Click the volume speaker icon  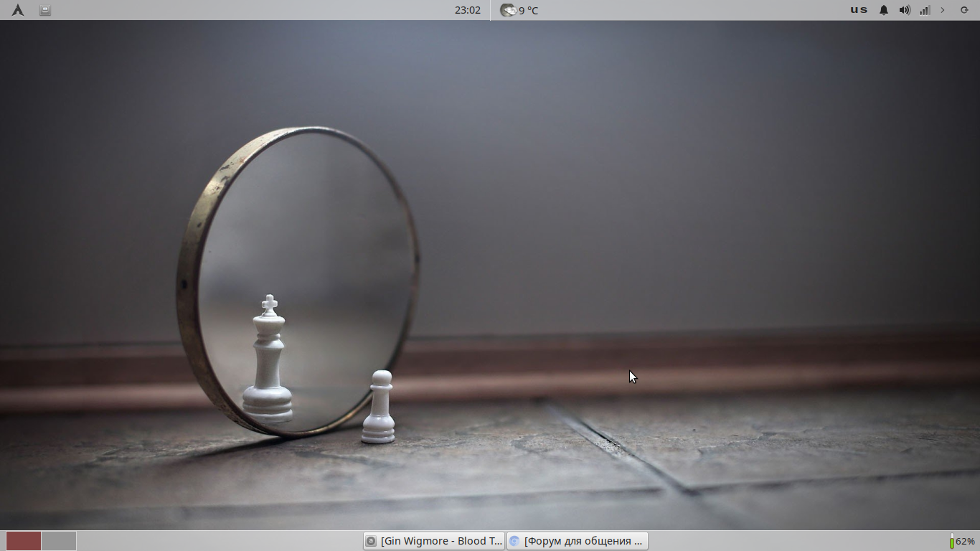(905, 10)
